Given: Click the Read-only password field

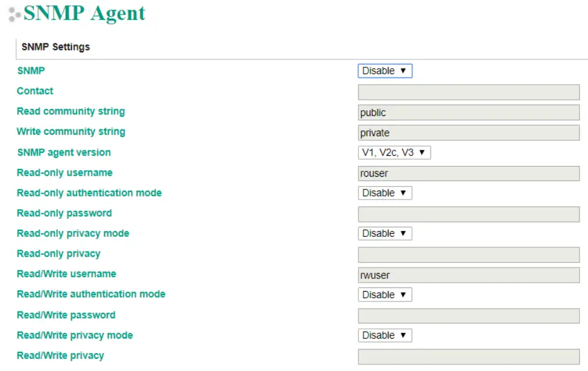Looking at the screenshot, I should [468, 214].
